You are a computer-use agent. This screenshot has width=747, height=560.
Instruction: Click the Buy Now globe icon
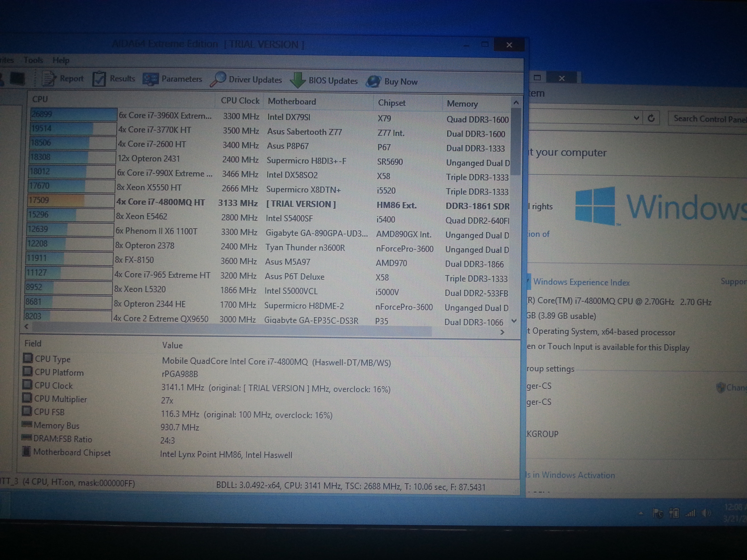pos(373,81)
